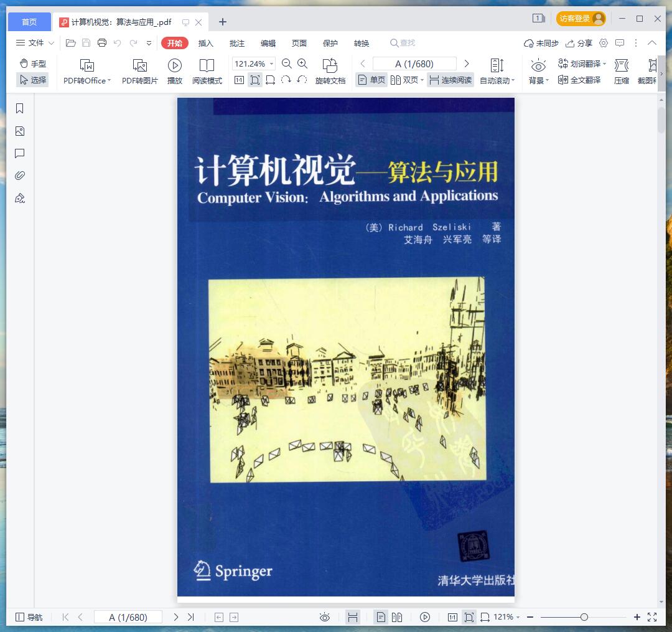This screenshot has height=632, width=672.
Task: Expand the 双页 double-page options
Action: [x=422, y=80]
